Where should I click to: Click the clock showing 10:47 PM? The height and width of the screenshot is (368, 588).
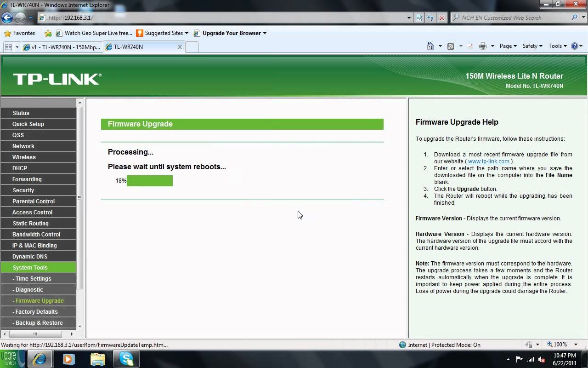click(565, 356)
